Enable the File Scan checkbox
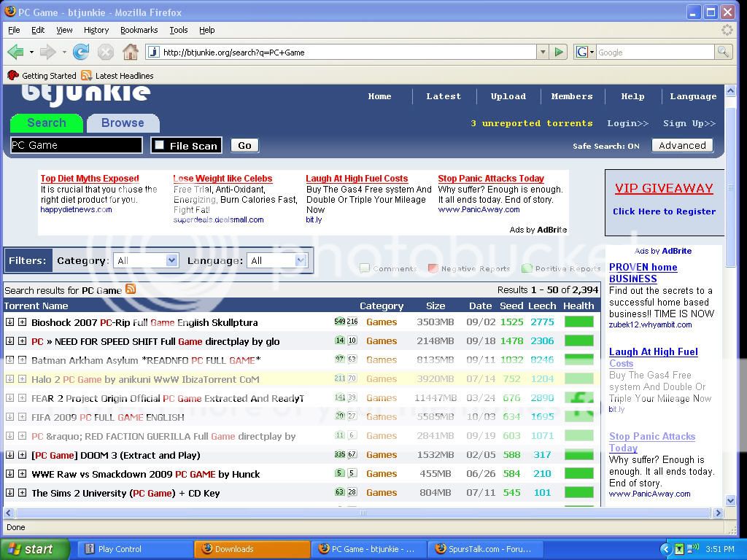 [x=160, y=145]
